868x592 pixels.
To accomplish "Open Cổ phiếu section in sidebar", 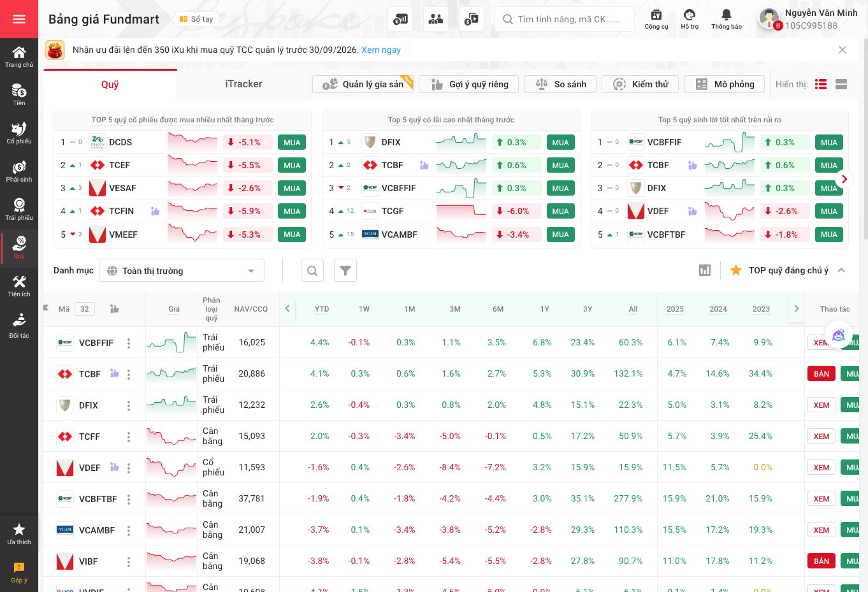I will [x=19, y=133].
